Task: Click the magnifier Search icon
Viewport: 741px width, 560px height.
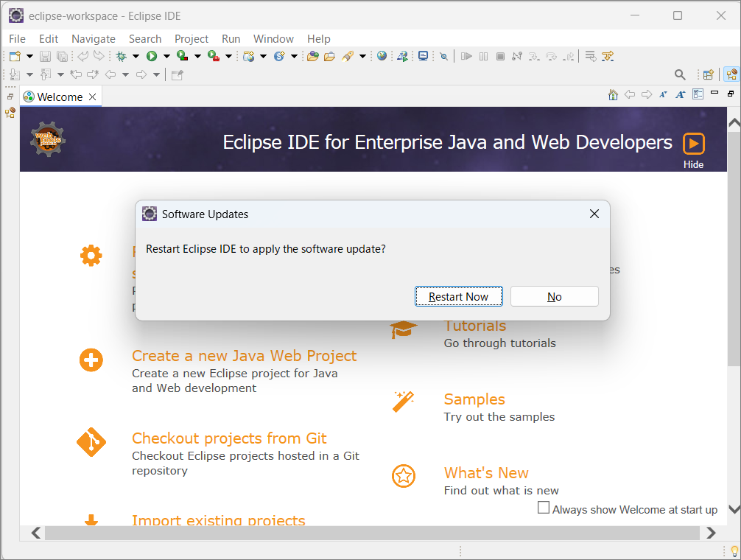Action: [x=680, y=74]
